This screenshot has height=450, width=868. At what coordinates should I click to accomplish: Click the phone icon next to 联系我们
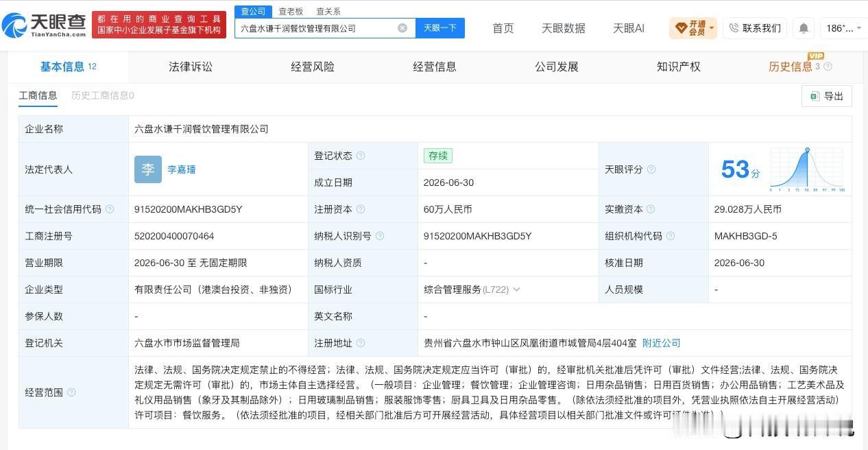(x=734, y=28)
